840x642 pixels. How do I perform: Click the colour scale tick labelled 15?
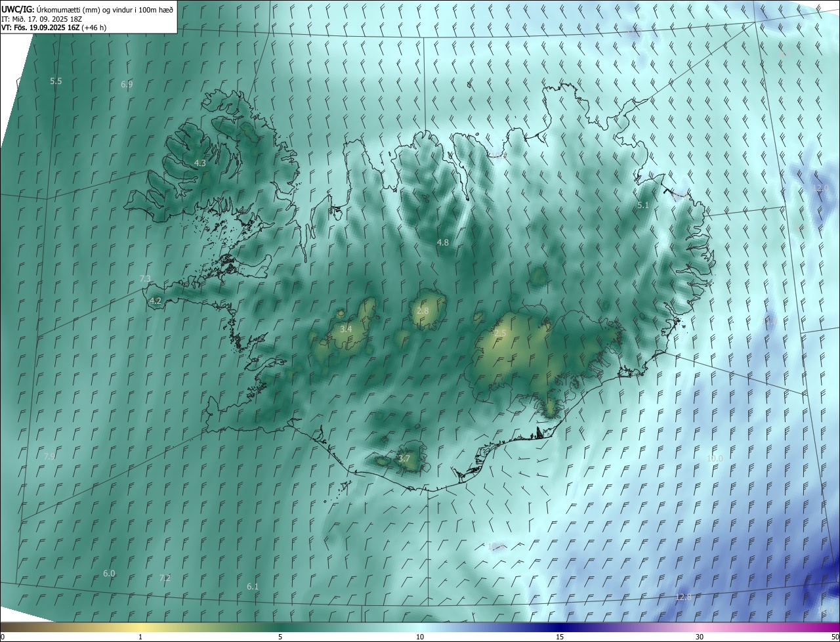coord(560,637)
